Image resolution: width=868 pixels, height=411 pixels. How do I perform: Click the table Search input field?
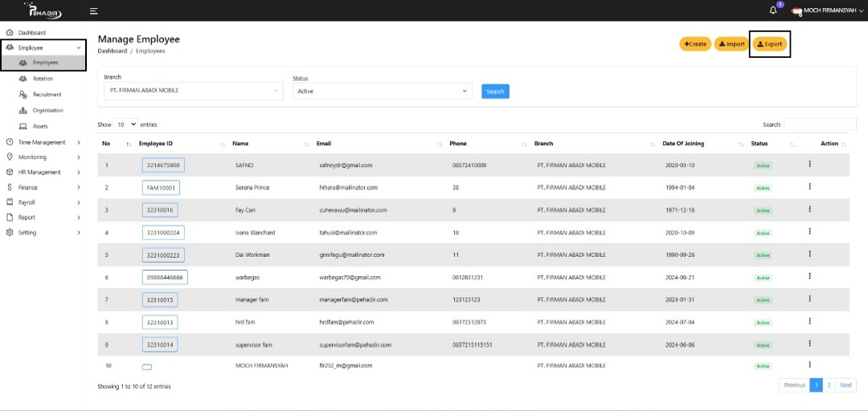pos(820,124)
